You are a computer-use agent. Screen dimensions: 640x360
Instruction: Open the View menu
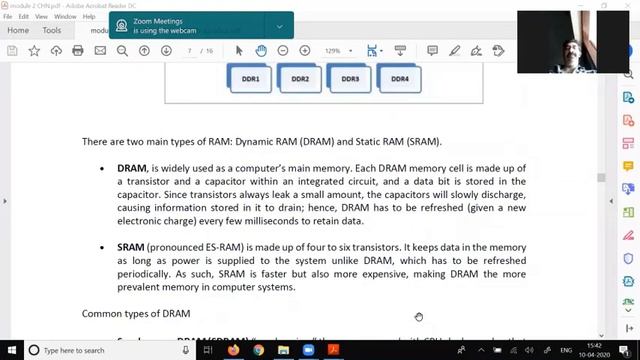41,17
